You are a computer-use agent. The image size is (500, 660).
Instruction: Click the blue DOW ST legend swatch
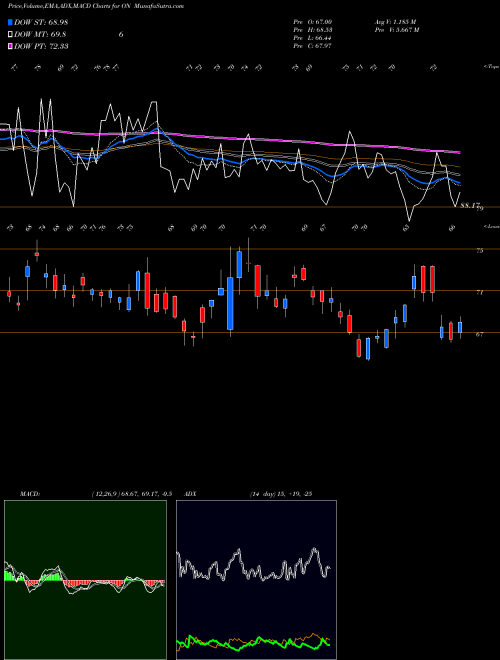[x=10, y=22]
